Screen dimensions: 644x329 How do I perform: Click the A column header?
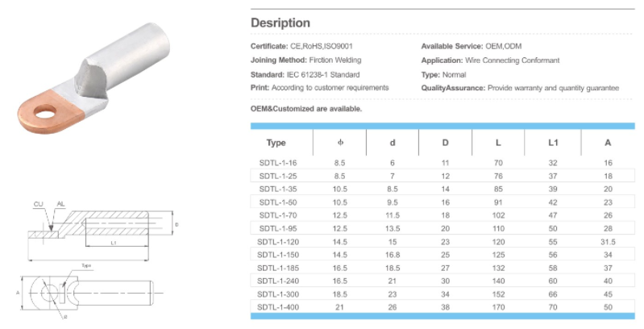[607, 143]
